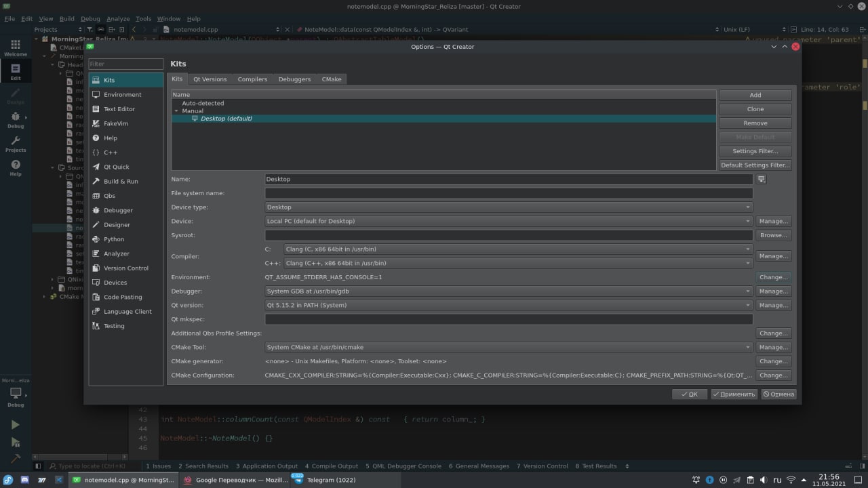Viewport: 868px width, 488px height.
Task: Select Build & Run options category
Action: 126,181
